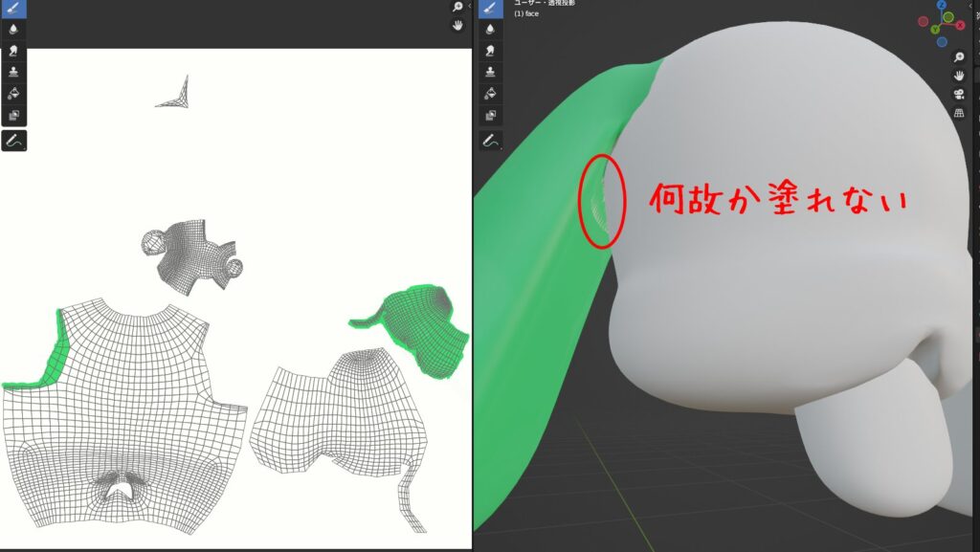The width and height of the screenshot is (980, 552).
Task: Select the Soften tool in the image editor toolbar
Action: [x=13, y=30]
